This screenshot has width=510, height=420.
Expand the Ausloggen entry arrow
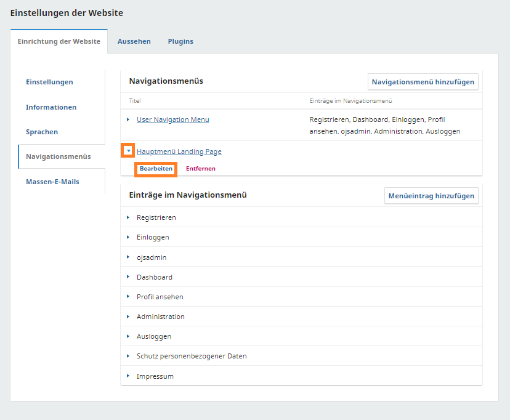click(128, 336)
